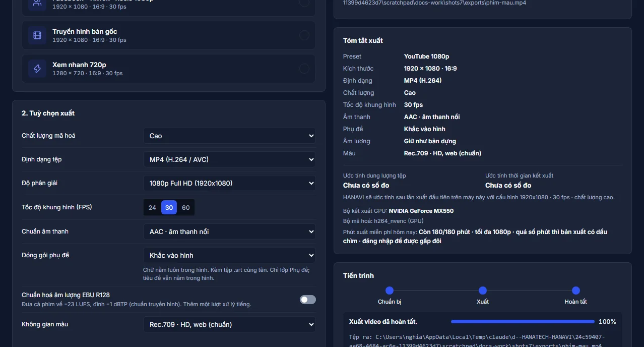Click the Tiến trình heading
The image size is (644, 347).
(x=358, y=275)
